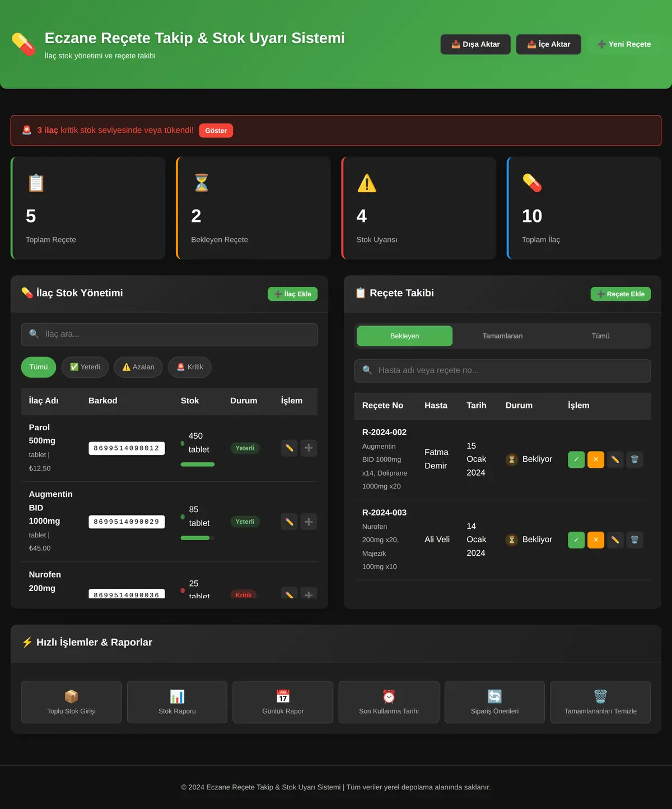The width and height of the screenshot is (672, 809).
Task: Create a new prescription with Yeni Reçete
Action: pos(624,44)
